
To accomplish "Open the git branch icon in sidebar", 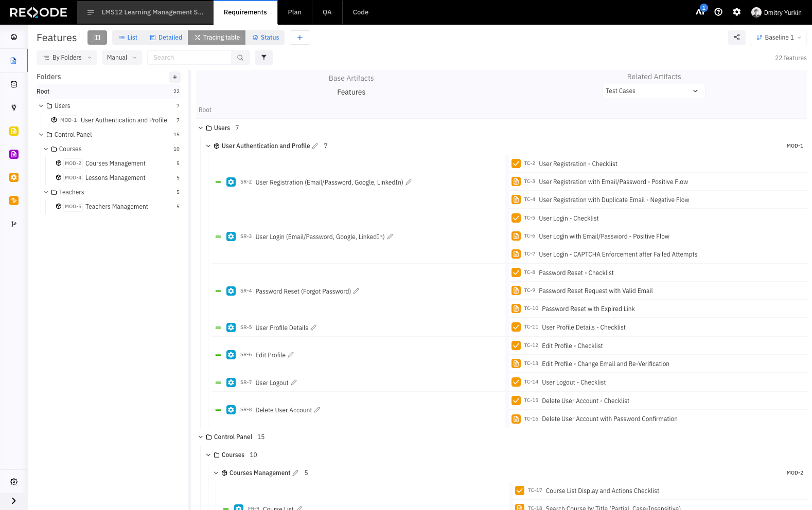I will pyautogui.click(x=14, y=224).
